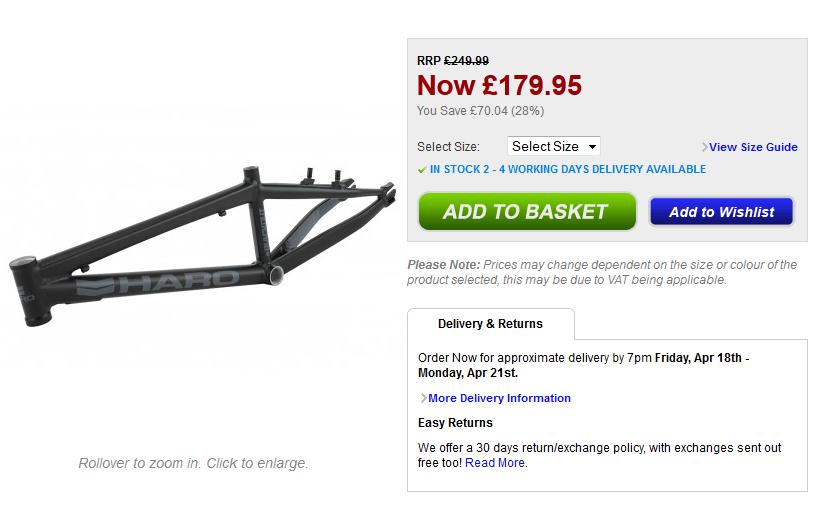
Task: Click the struck-through RRP £249.99 price
Action: point(466,61)
